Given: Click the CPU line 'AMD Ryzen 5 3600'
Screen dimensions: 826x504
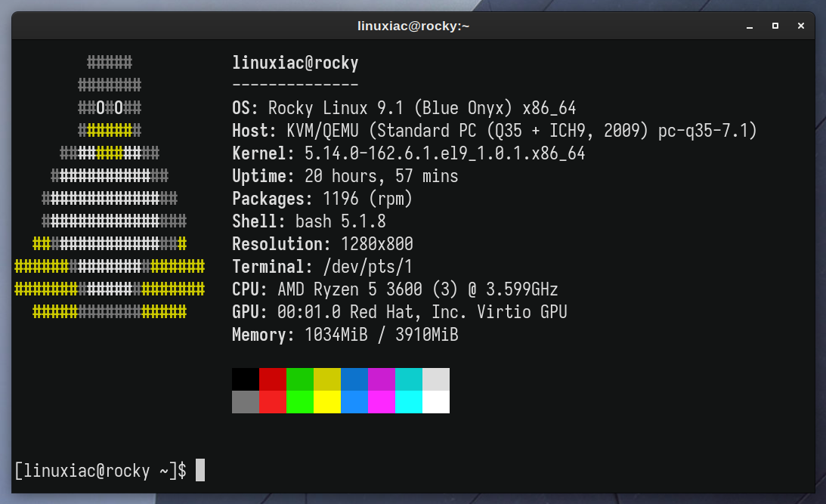Looking at the screenshot, I should click(x=350, y=289).
